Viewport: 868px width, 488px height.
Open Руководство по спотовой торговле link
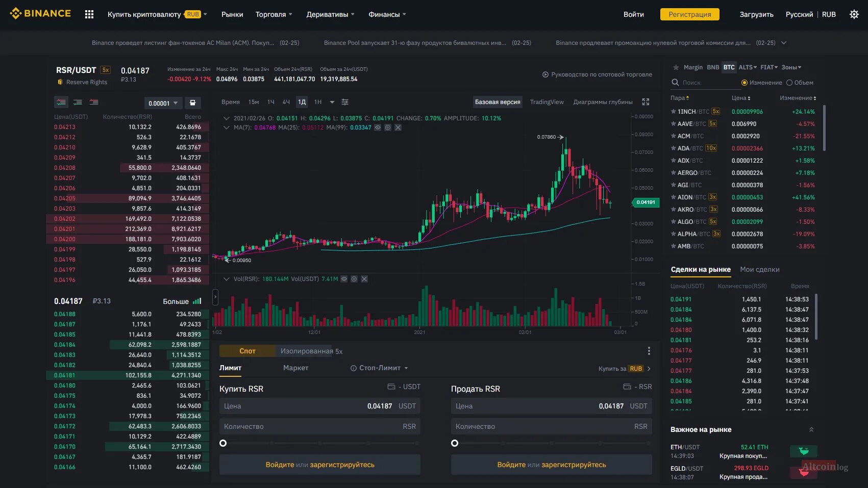coord(602,74)
